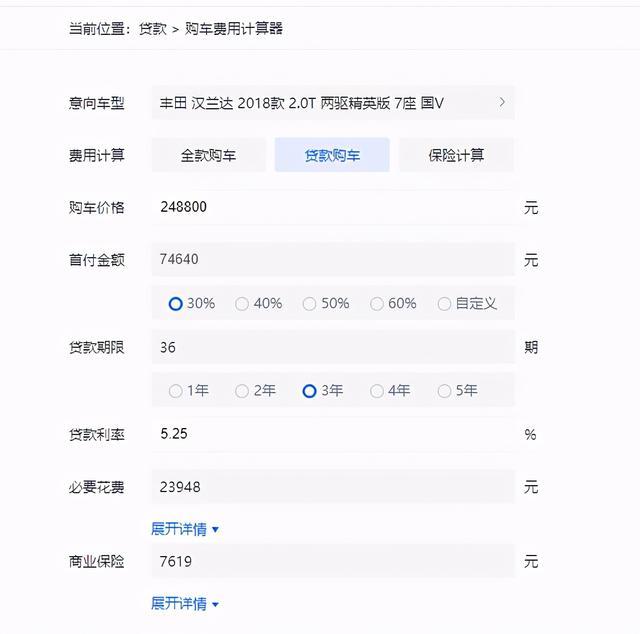
Task: Click the 贷款利率 input showing 5.25
Action: click(x=333, y=434)
